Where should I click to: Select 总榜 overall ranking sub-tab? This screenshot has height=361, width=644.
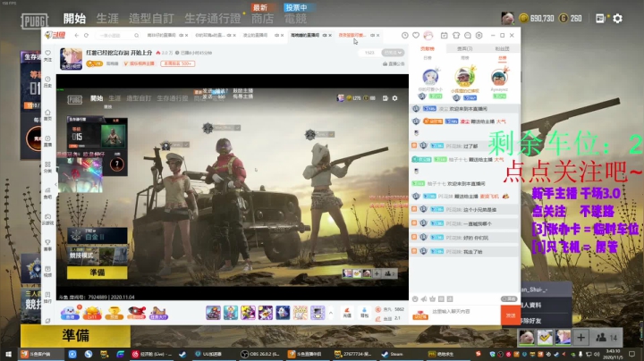point(502,58)
